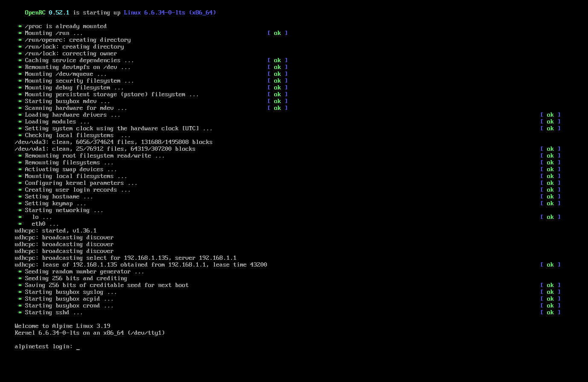Image resolution: width=588 pixels, height=382 pixels.
Task: Click ok status beside 'Starting busybox acpid'
Action: point(550,299)
